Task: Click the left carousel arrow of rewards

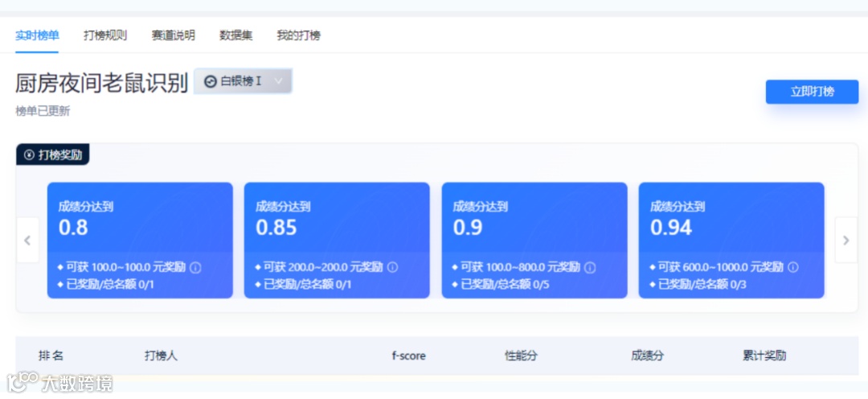Action: tap(27, 240)
